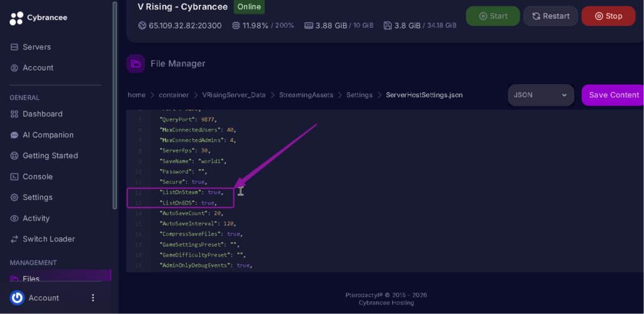Open Getting Started page

50,156
